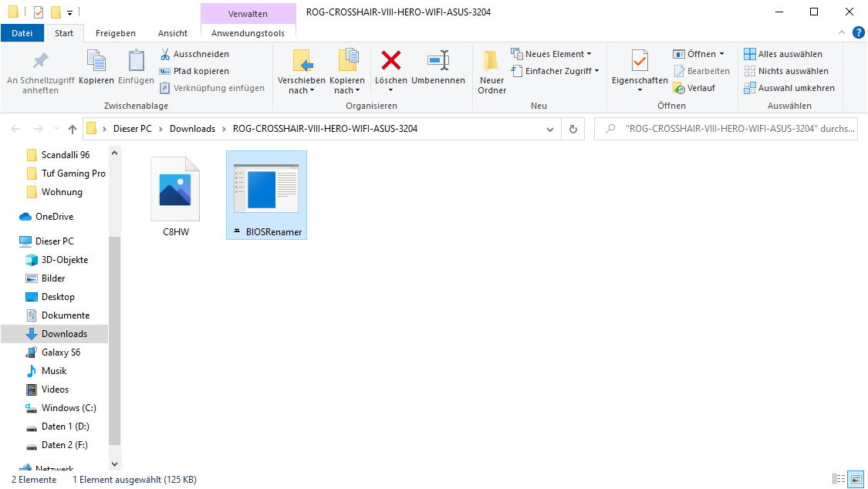The height and width of the screenshot is (489, 868).
Task: Click Dieser PC in breadcrumb
Action: tap(132, 129)
